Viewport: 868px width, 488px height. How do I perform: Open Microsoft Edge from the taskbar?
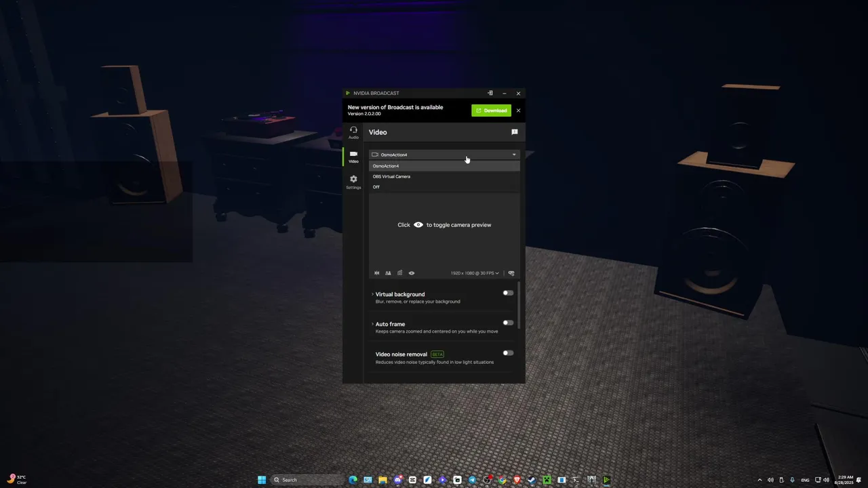(x=353, y=480)
